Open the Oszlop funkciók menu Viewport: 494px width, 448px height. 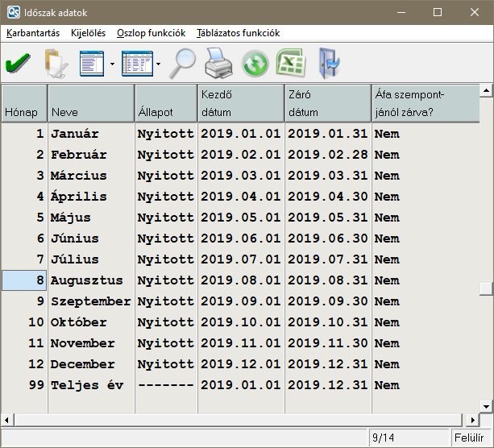(x=151, y=33)
